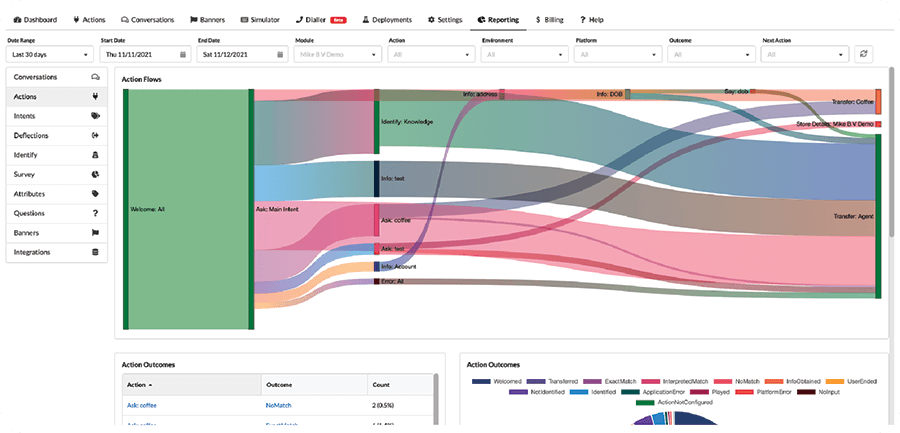Open Integrations report in sidebar

click(57, 252)
